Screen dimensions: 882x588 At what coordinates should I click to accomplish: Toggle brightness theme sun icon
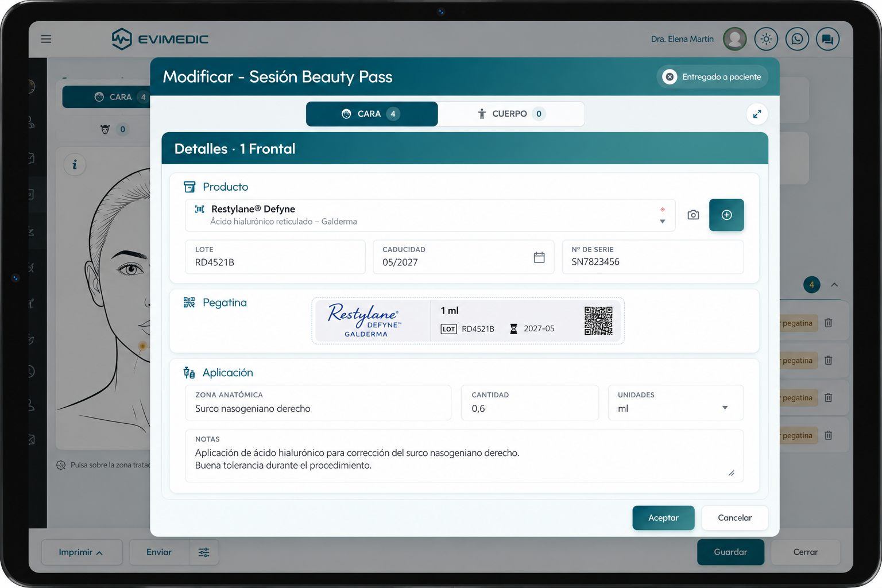pyautogui.click(x=766, y=39)
